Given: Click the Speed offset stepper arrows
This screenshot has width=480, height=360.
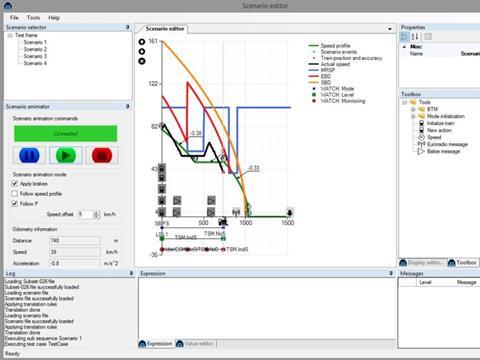Looking at the screenshot, I should (x=96, y=214).
